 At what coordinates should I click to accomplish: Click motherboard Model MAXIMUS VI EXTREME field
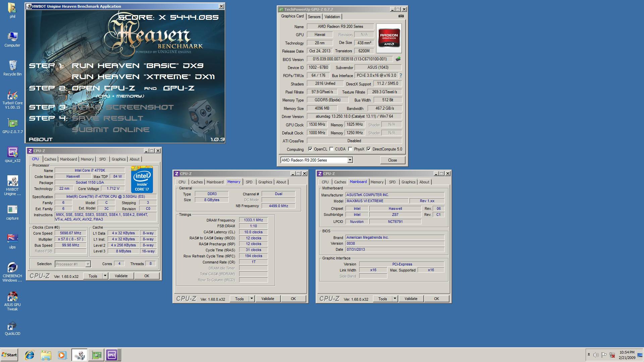[x=377, y=201]
